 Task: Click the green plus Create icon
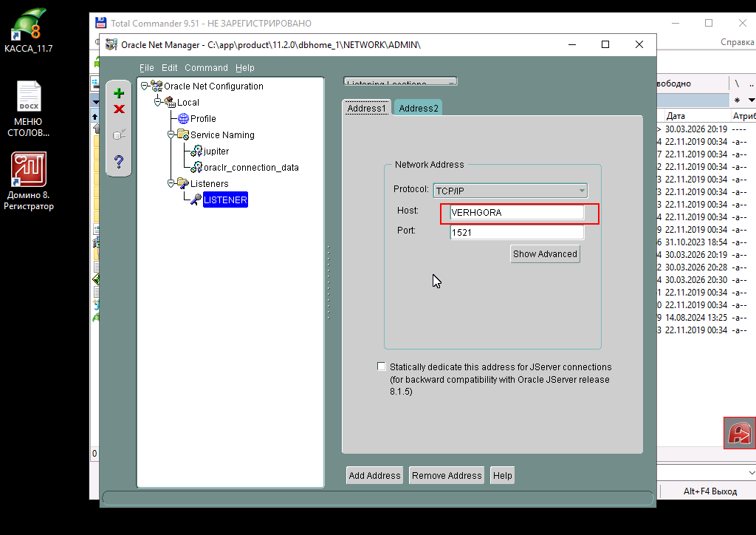119,93
